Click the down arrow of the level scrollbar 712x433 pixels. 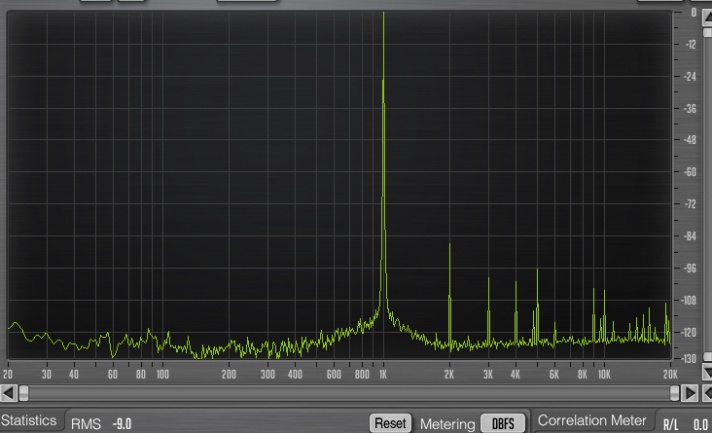tap(707, 373)
